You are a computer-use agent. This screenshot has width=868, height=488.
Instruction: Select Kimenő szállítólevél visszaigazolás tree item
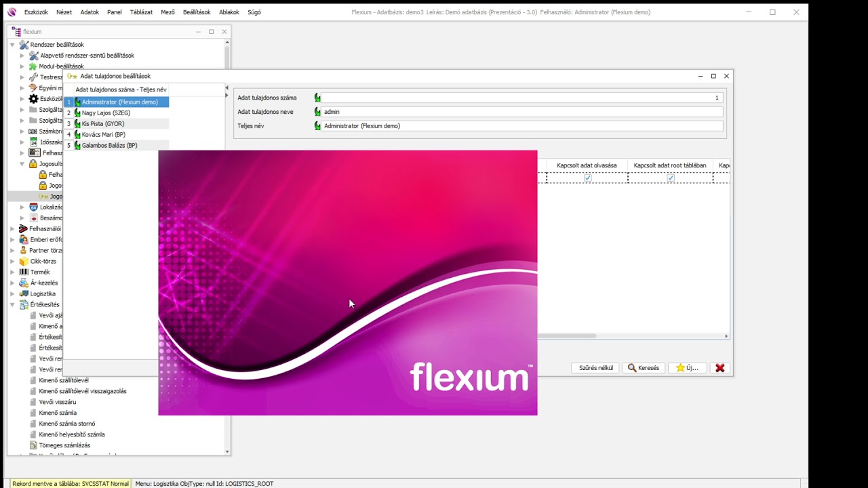pos(82,391)
